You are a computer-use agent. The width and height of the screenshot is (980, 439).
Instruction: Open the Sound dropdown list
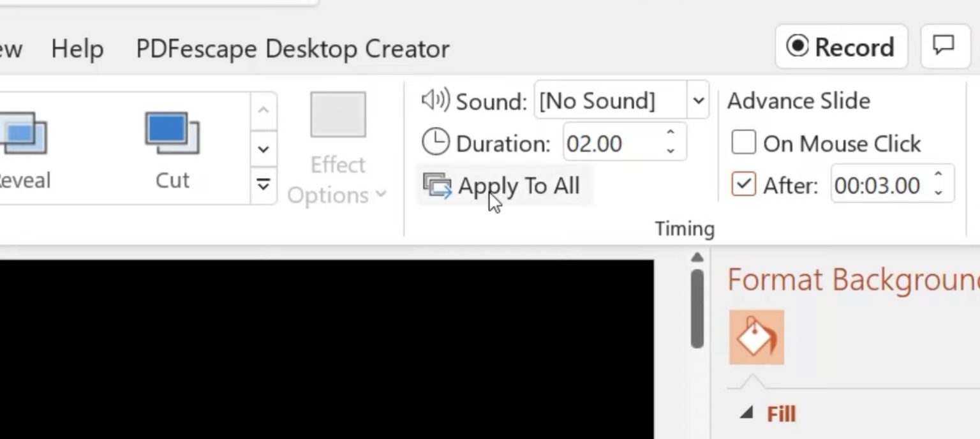697,100
